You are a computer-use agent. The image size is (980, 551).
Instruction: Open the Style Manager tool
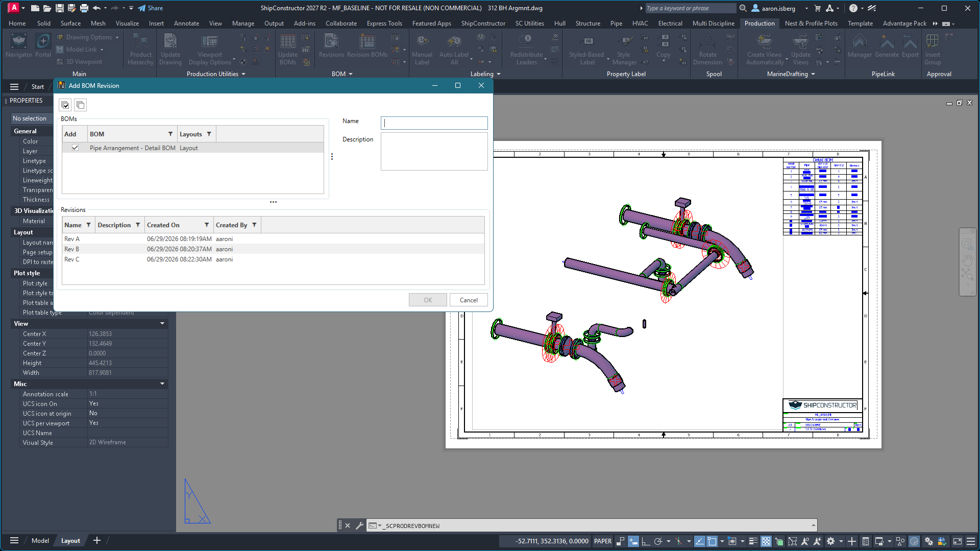(x=624, y=50)
